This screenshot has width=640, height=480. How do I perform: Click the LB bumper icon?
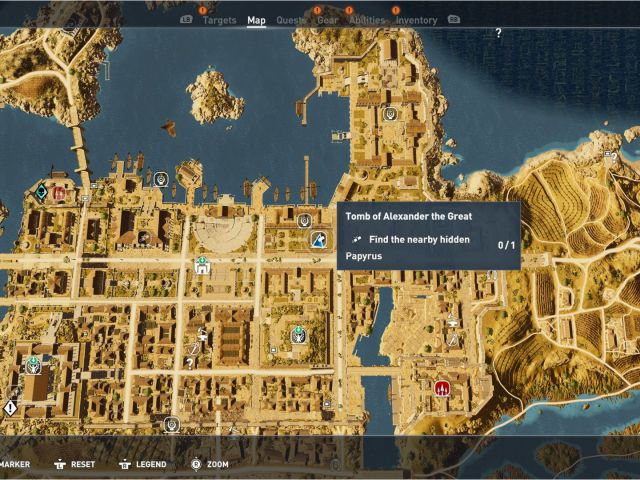click(x=186, y=20)
